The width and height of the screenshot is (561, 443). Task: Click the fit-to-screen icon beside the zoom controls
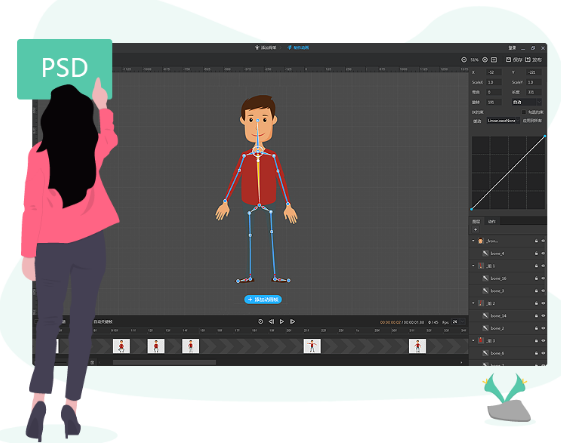tap(494, 60)
